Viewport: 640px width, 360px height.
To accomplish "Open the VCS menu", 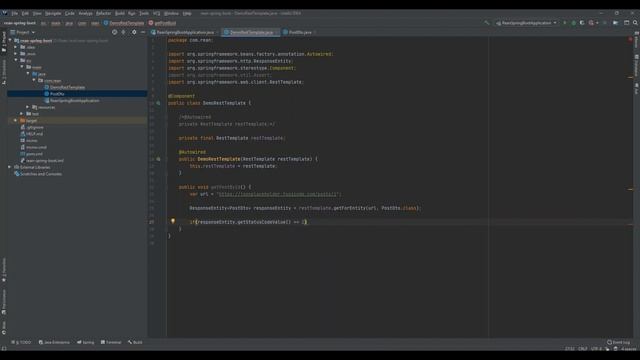I will (x=156, y=13).
